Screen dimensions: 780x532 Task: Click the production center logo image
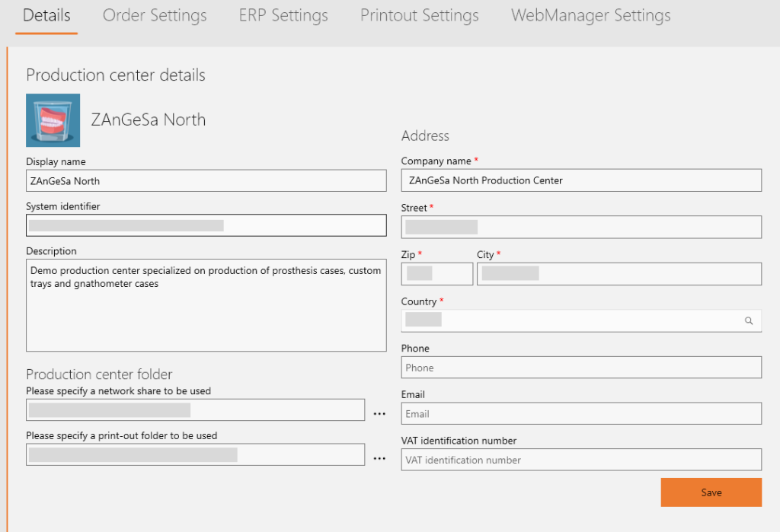coord(53,120)
